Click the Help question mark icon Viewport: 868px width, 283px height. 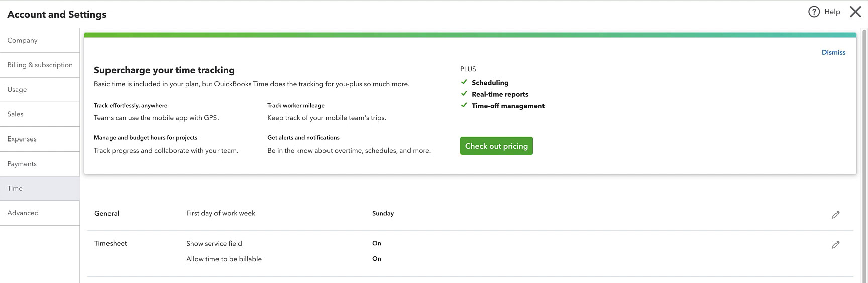814,12
